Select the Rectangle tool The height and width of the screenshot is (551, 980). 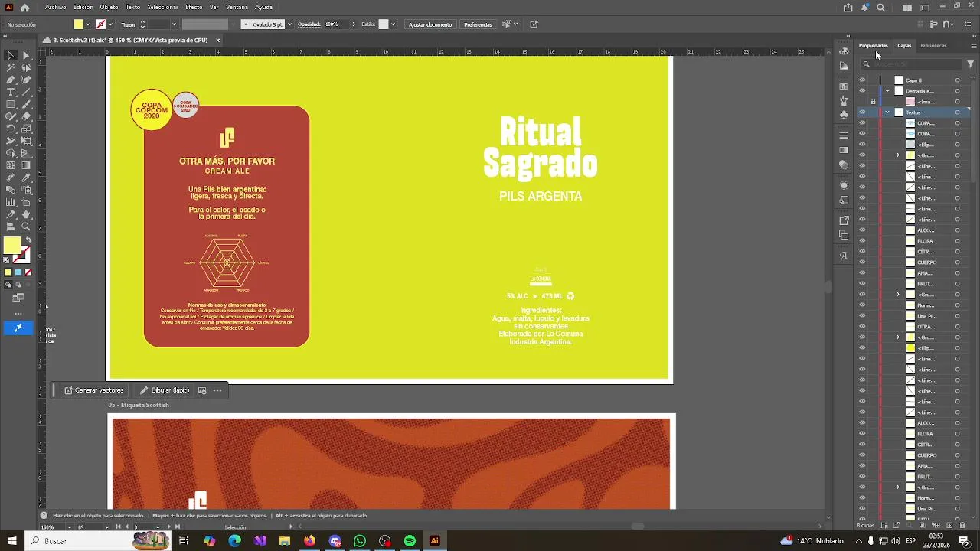11,104
